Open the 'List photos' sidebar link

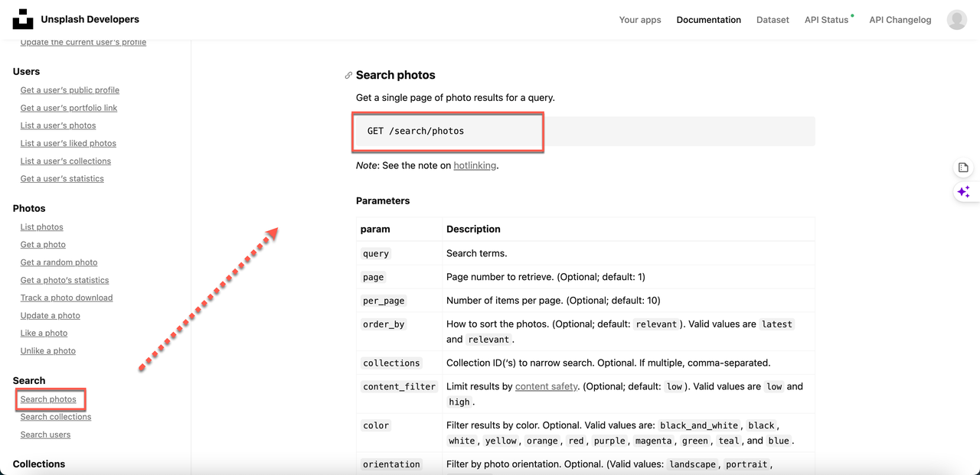[42, 227]
